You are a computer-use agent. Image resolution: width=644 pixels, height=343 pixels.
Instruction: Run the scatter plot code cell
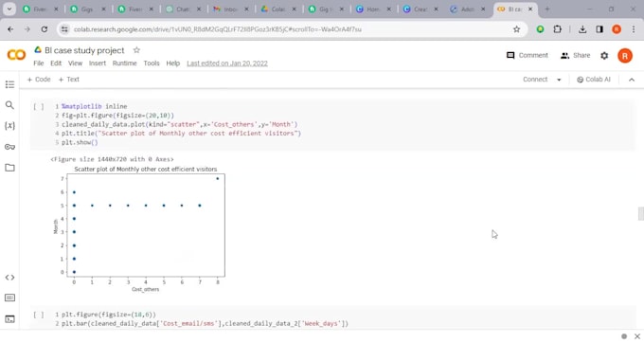[39, 106]
